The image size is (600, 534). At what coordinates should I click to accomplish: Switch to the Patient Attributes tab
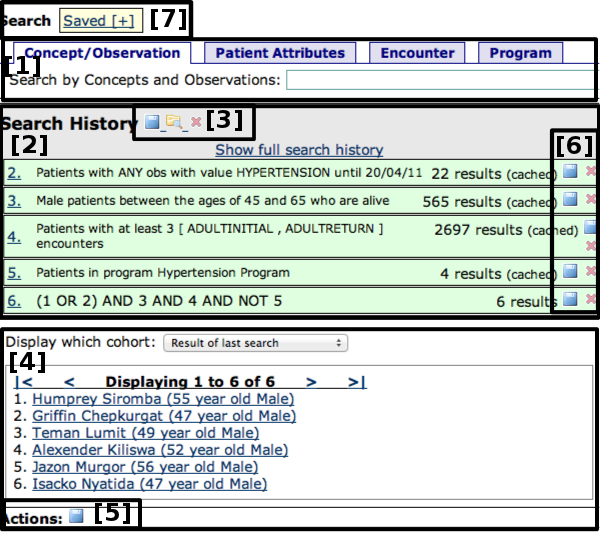[x=280, y=53]
